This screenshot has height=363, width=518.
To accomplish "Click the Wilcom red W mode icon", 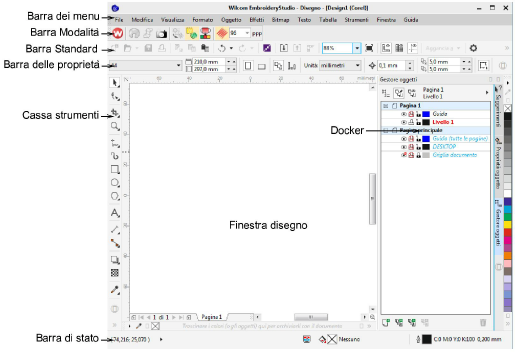I will tap(118, 33).
